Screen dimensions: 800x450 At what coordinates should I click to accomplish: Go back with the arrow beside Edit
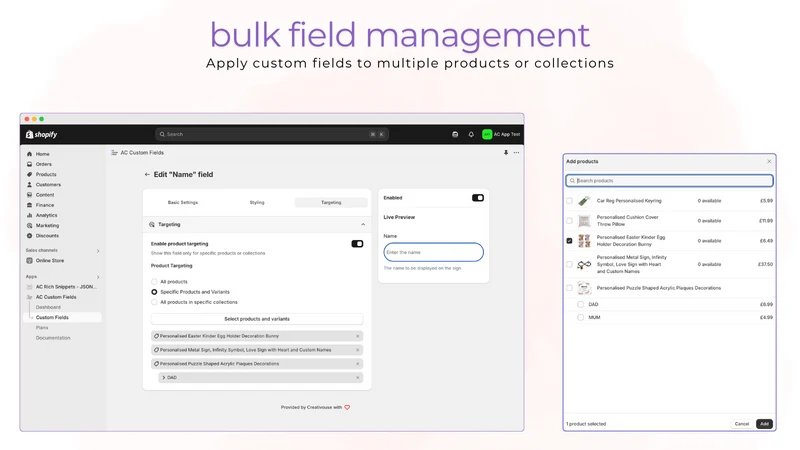click(x=147, y=174)
